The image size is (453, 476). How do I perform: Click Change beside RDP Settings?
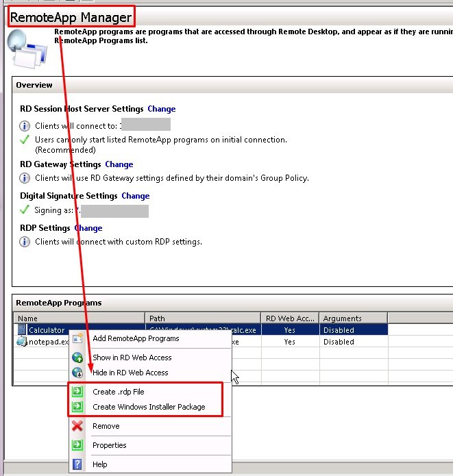click(x=88, y=228)
